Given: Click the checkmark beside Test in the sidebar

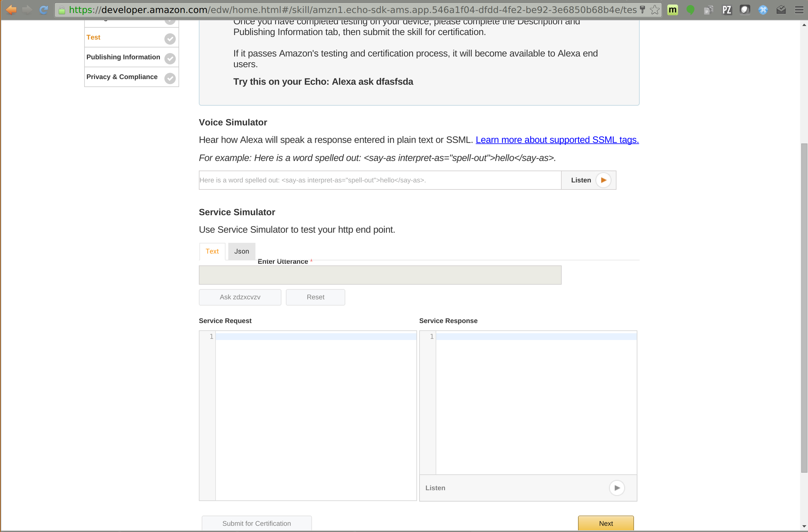Looking at the screenshot, I should pos(170,39).
